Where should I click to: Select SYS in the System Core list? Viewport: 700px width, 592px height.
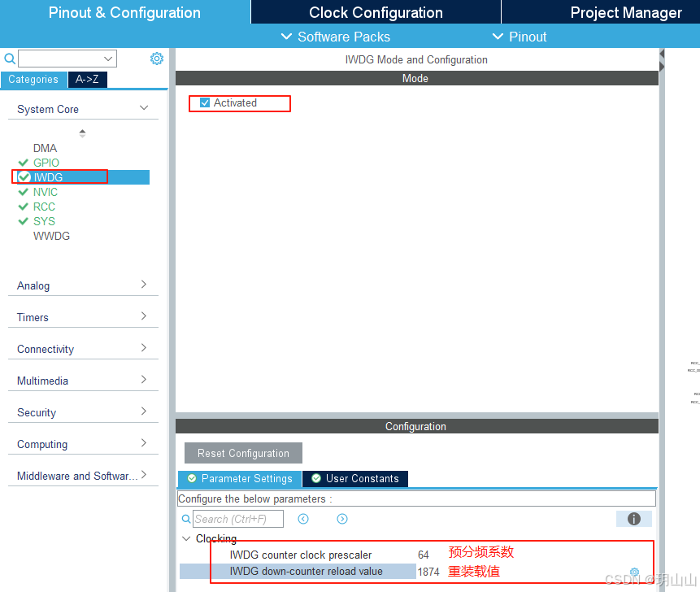44,221
